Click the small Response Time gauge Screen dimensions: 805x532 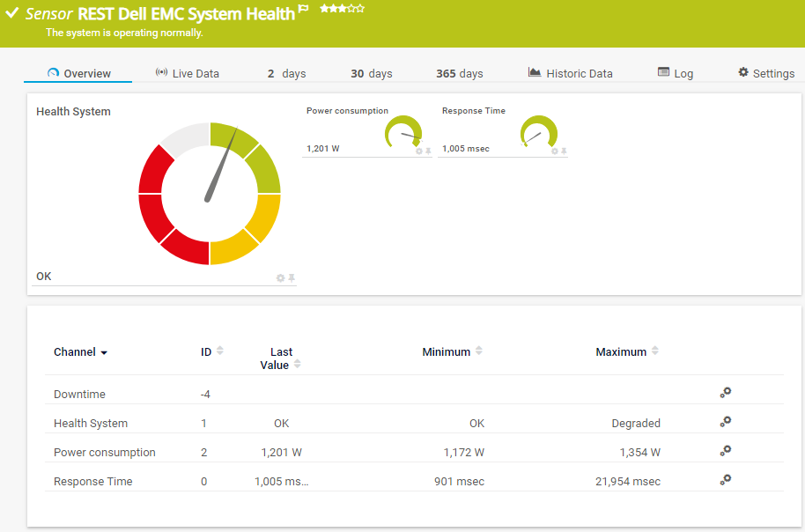pyautogui.click(x=538, y=131)
